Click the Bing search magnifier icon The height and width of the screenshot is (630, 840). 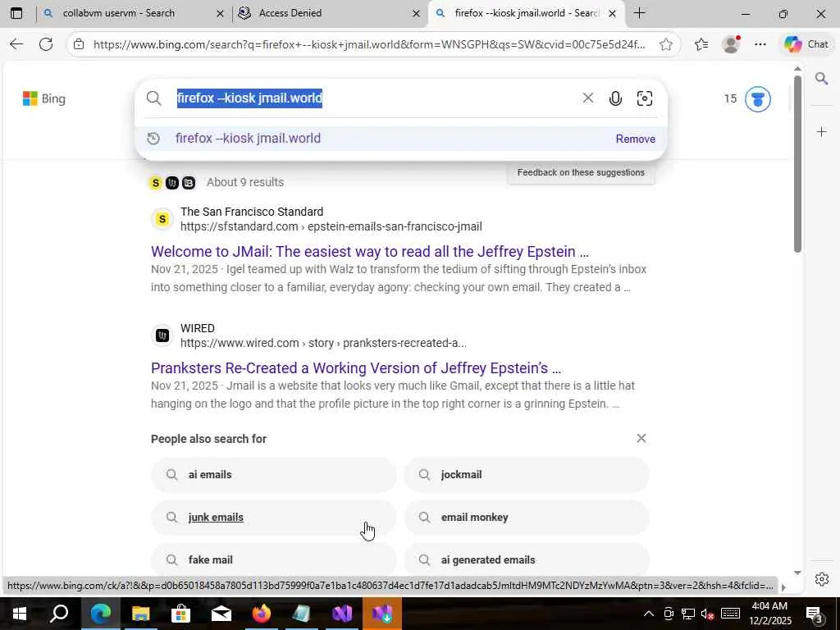(x=153, y=98)
